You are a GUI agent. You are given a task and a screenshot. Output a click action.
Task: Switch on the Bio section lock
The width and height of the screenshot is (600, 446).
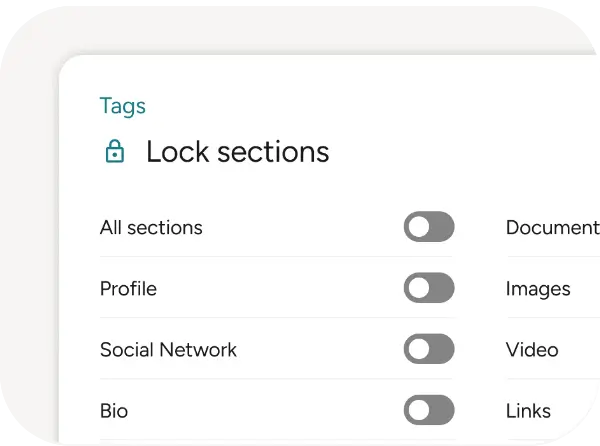pos(429,410)
